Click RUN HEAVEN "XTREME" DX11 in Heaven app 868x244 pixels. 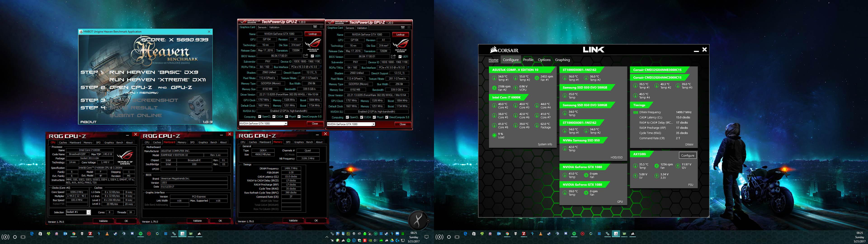(157, 80)
